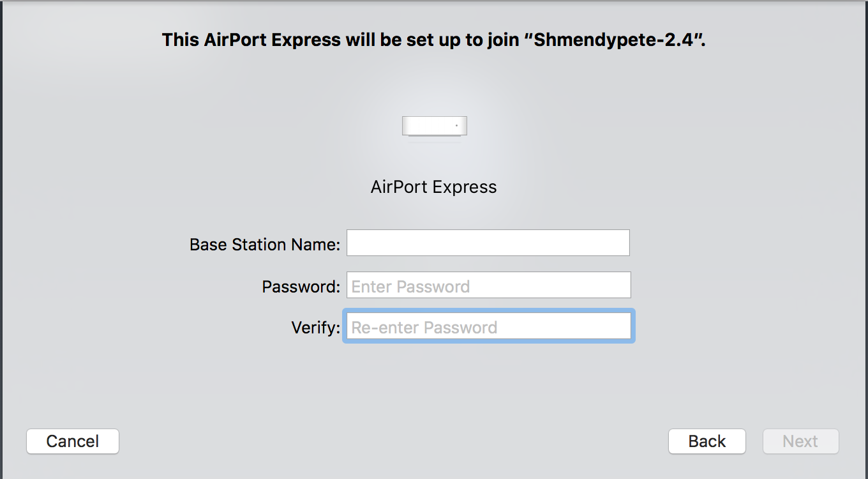868x479 pixels.
Task: Click the "AirPort Express" caption under the device
Action: pyautogui.click(x=433, y=187)
